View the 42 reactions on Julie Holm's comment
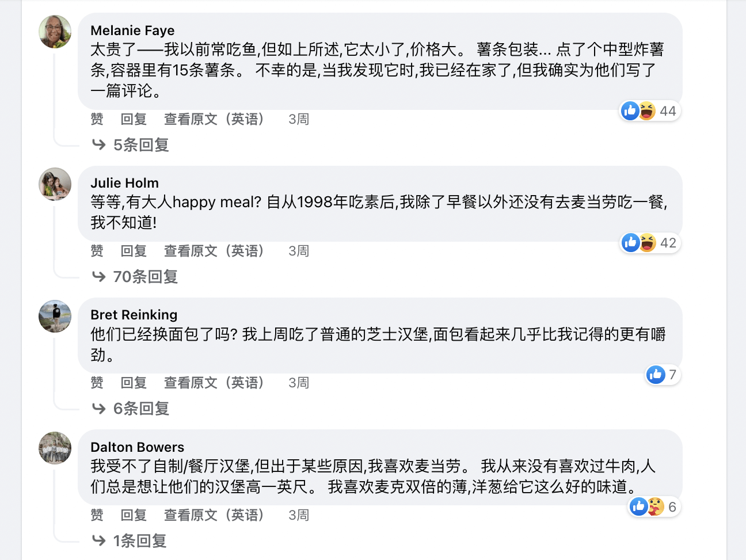The width and height of the screenshot is (746, 560). [650, 243]
